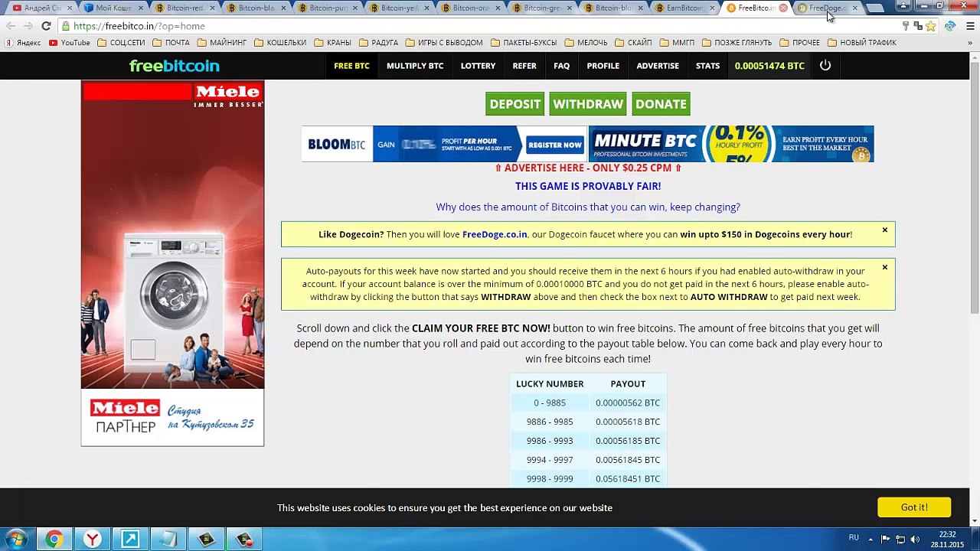
Task: Open the ИГРЫ С ВЫВОДОМ bookmarks folder
Action: (445, 43)
